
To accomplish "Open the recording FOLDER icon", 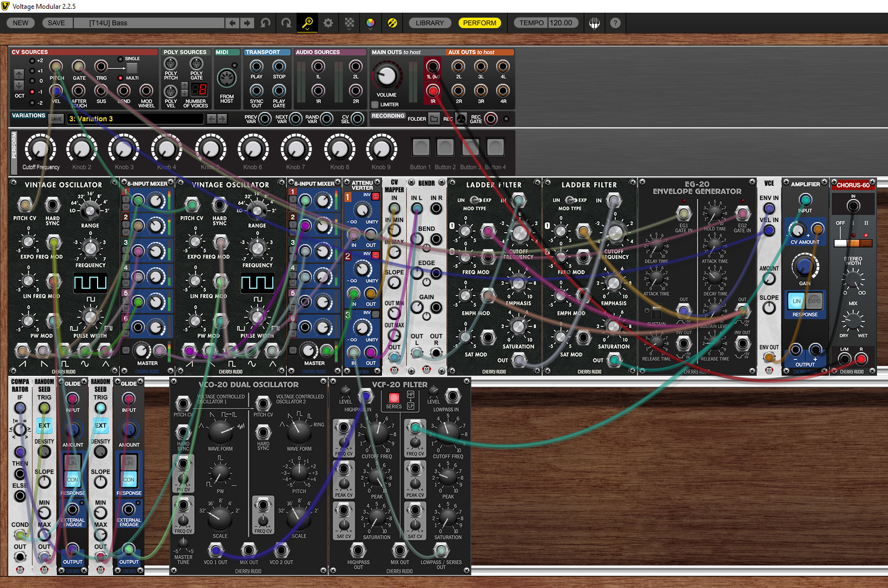I will [x=434, y=118].
